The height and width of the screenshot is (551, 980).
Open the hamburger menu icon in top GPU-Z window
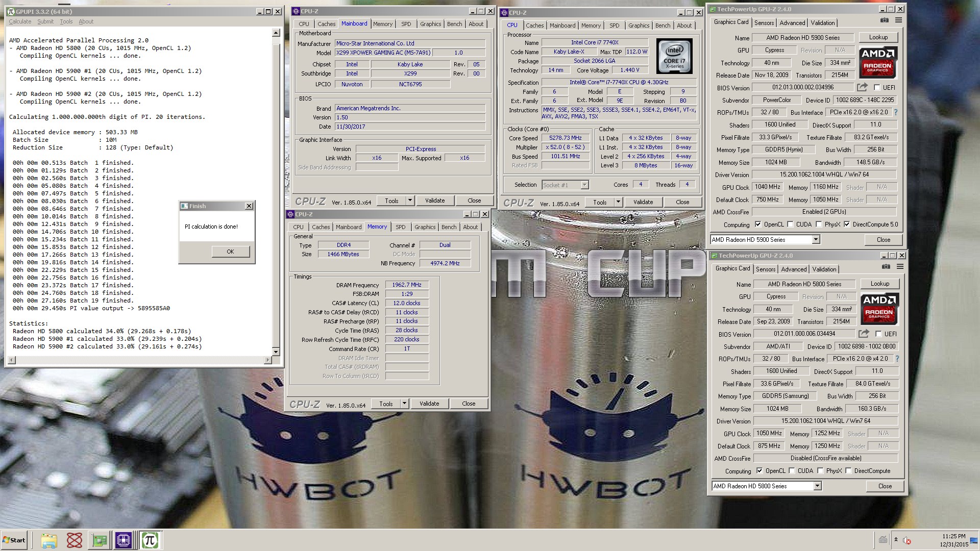click(898, 20)
